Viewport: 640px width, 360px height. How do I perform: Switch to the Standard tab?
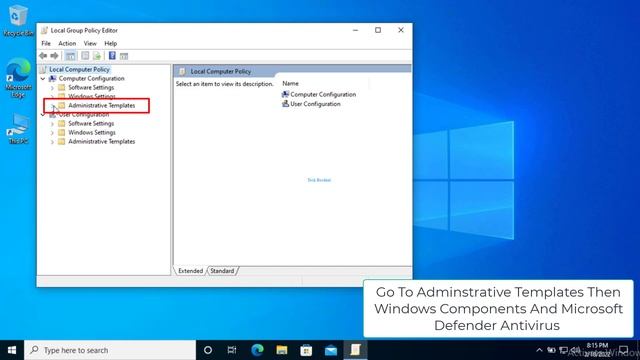(x=222, y=271)
